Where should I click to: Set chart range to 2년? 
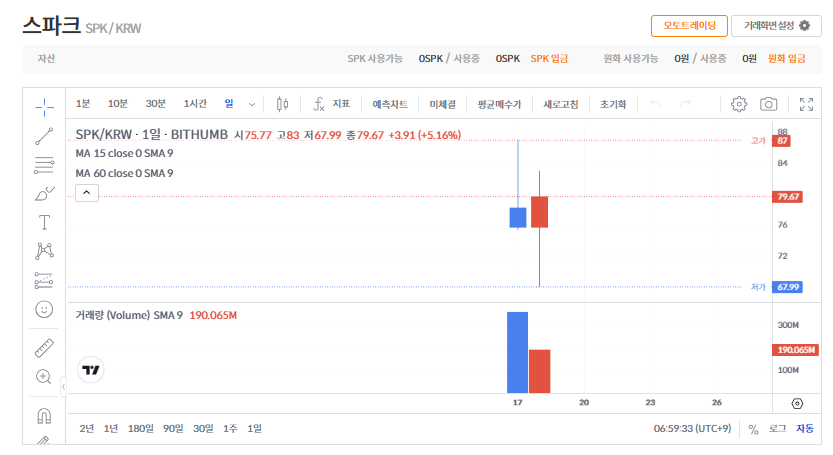pos(87,428)
